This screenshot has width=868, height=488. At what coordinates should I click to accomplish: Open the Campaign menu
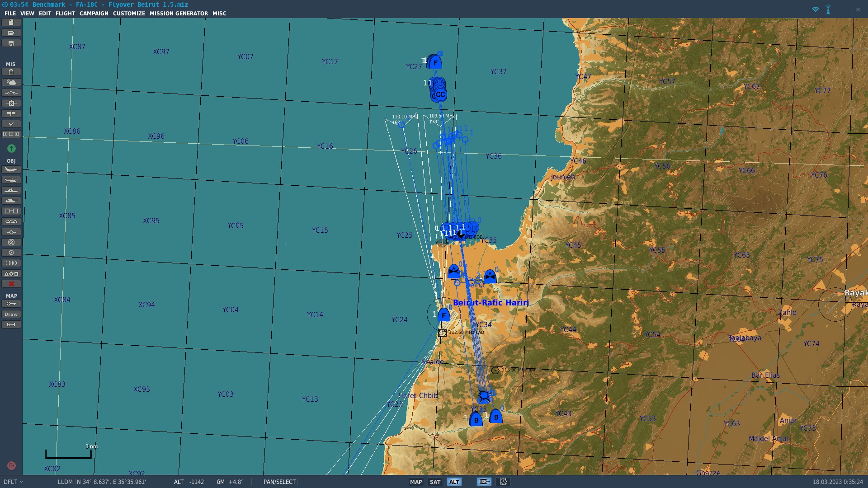click(x=94, y=14)
